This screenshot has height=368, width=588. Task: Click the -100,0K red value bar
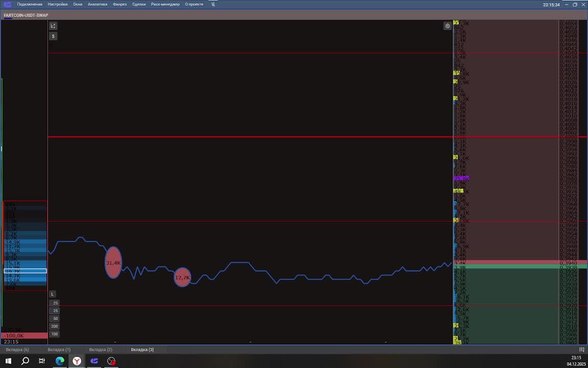(24, 336)
